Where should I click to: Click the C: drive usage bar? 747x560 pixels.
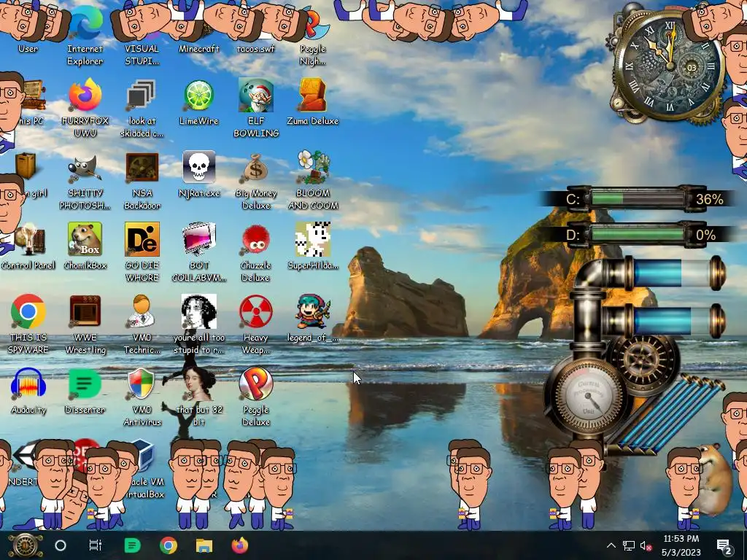(636, 198)
